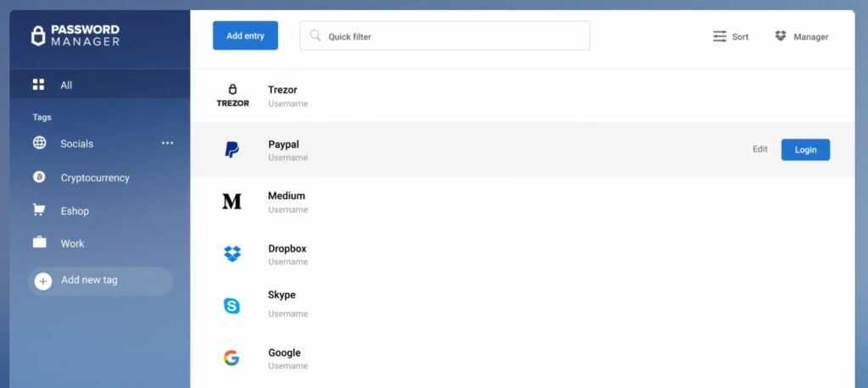
Task: Click the Work briefcase icon
Action: (x=39, y=242)
